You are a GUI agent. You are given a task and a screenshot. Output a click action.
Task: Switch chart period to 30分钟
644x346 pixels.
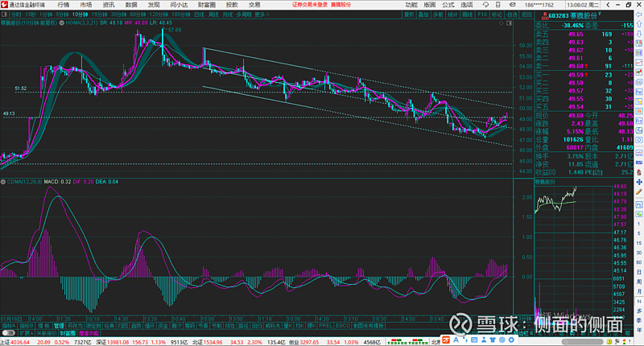click(x=118, y=14)
